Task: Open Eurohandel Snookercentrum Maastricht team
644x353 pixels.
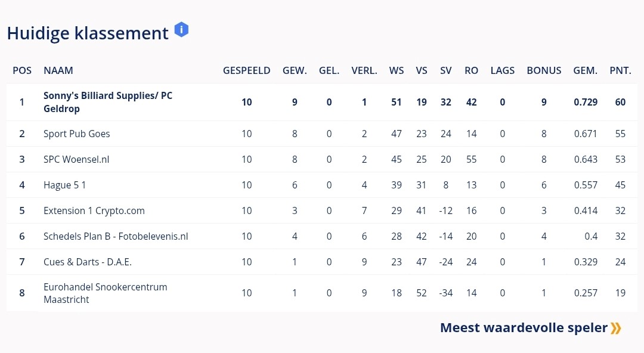Action: tap(105, 293)
